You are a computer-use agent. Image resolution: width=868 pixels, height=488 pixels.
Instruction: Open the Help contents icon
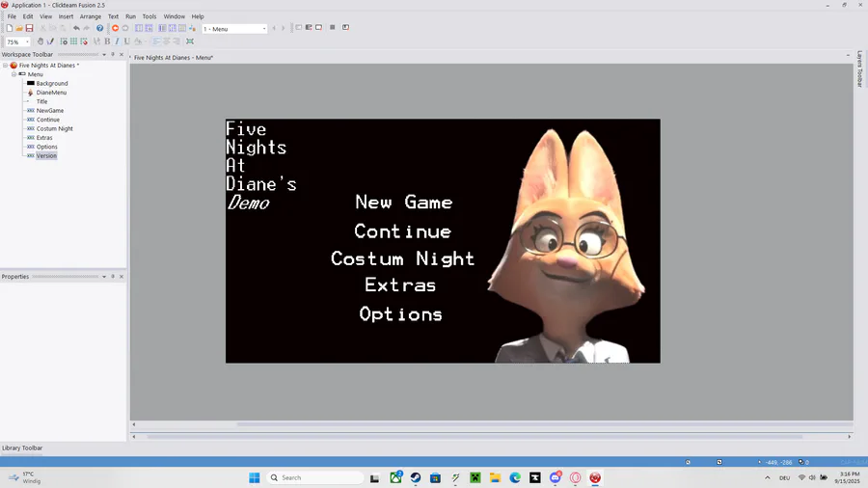[x=99, y=28]
